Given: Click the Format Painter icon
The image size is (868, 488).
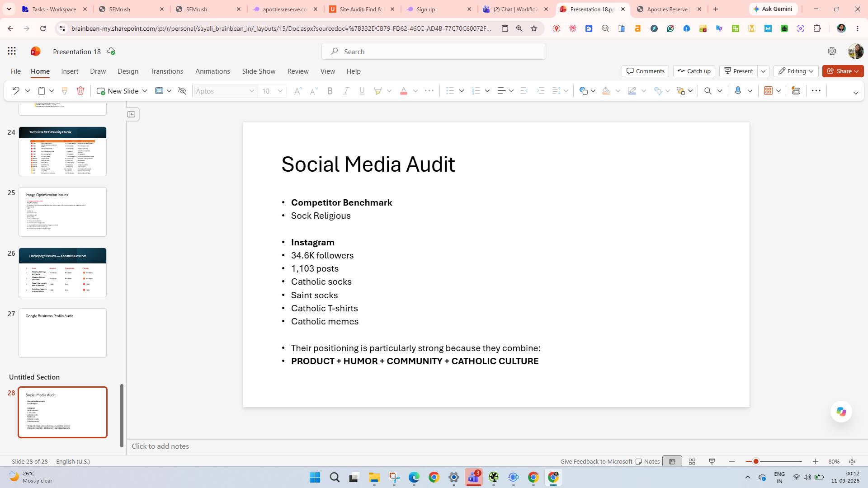Looking at the screenshot, I should point(65,91).
